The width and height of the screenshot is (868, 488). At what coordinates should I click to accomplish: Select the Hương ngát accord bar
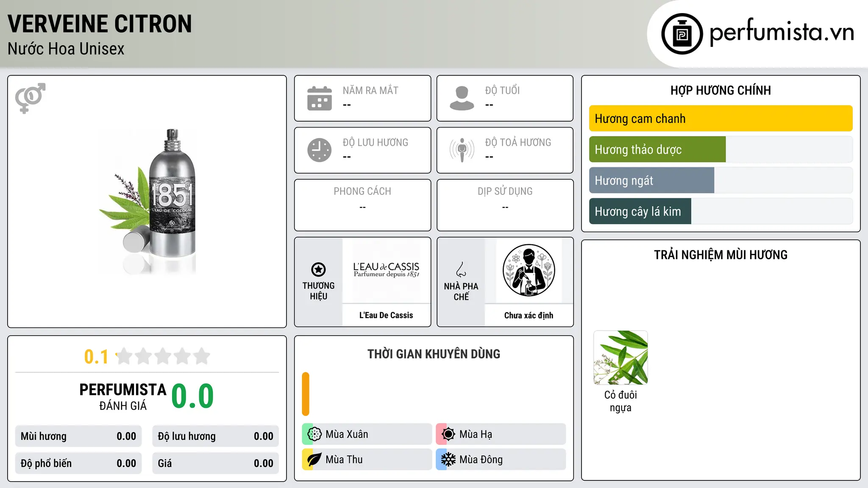pyautogui.click(x=721, y=180)
